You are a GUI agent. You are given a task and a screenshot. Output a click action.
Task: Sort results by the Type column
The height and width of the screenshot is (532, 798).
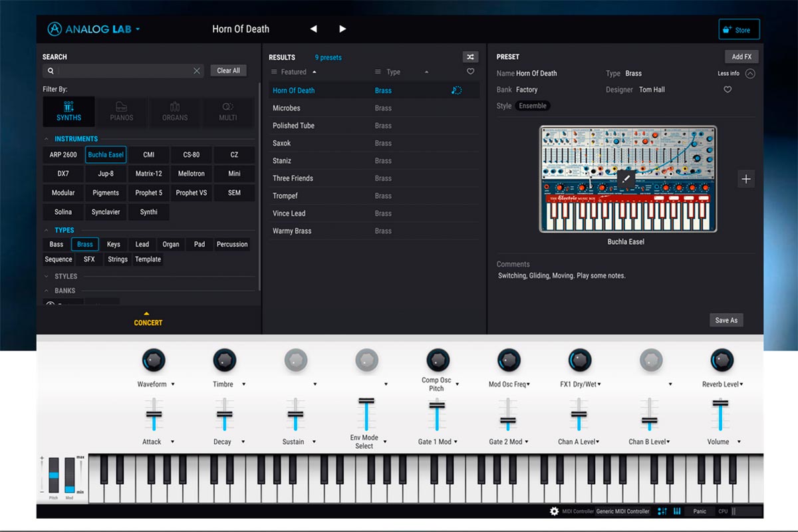pyautogui.click(x=394, y=72)
